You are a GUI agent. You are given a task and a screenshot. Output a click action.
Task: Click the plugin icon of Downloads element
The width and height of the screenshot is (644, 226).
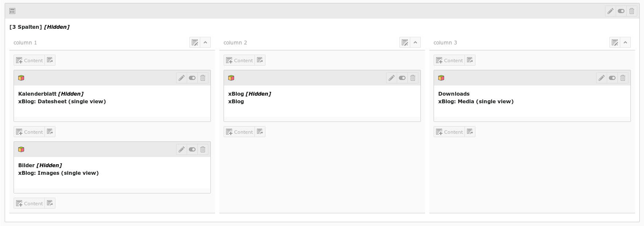point(441,78)
